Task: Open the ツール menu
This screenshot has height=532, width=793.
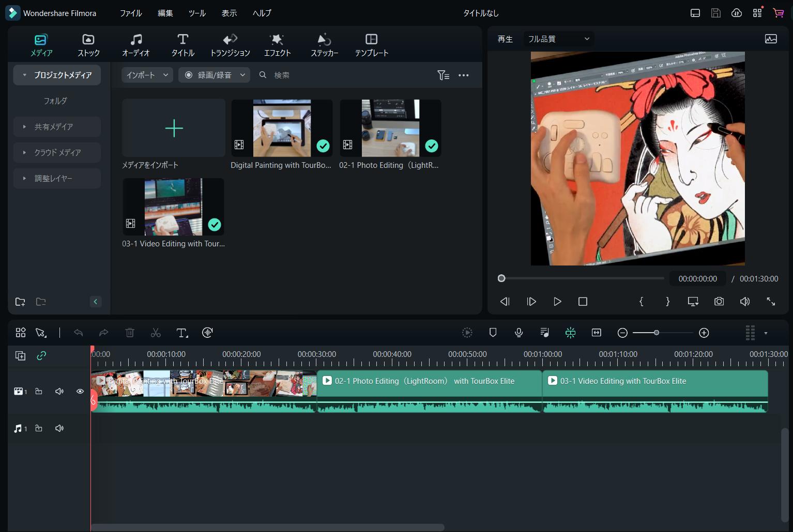Action: [x=197, y=13]
